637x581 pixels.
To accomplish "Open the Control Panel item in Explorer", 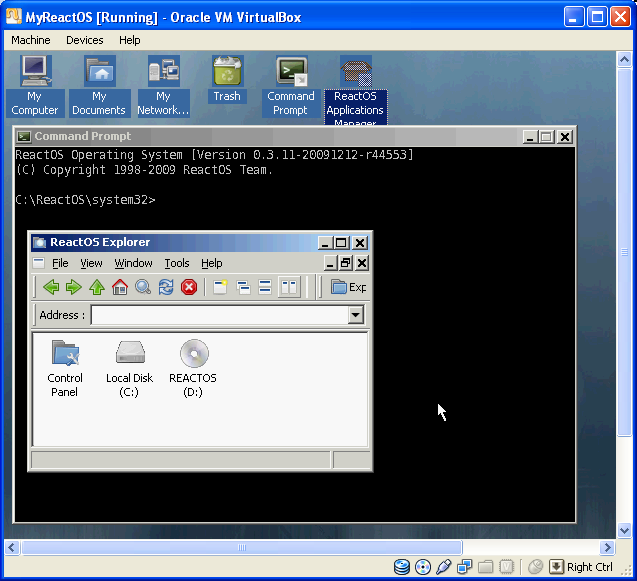I will pos(65,369).
